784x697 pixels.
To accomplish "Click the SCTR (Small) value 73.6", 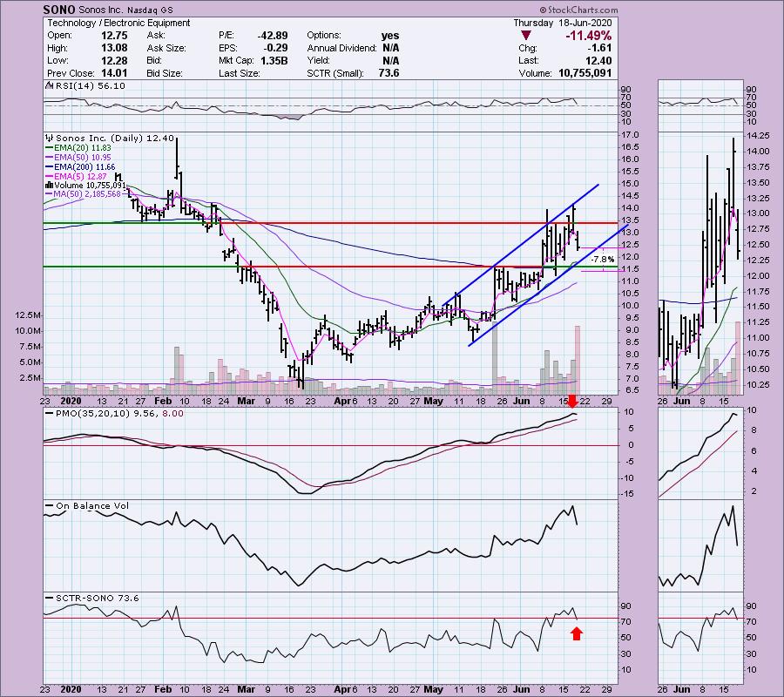I will (x=389, y=73).
